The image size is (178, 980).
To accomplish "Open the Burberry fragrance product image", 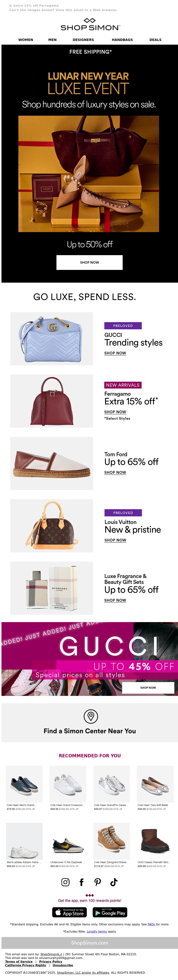I will (x=52, y=588).
